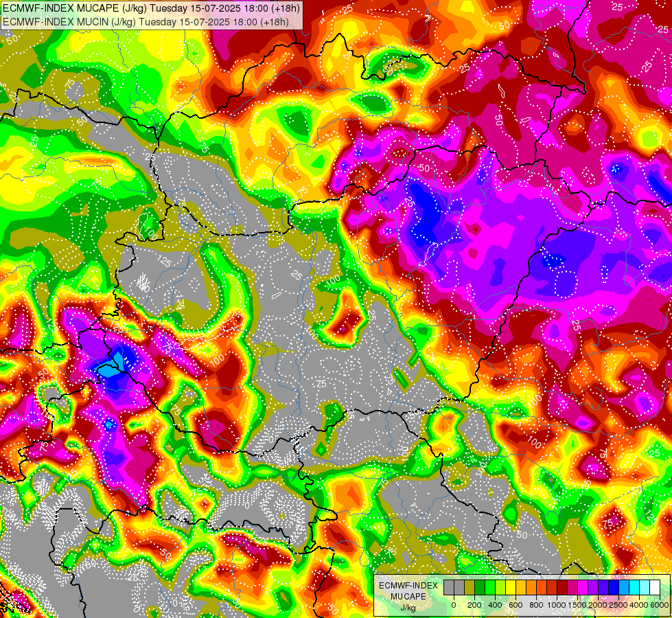Select the pale cyan legend swatch
This screenshot has width=672, height=618.
tap(645, 588)
